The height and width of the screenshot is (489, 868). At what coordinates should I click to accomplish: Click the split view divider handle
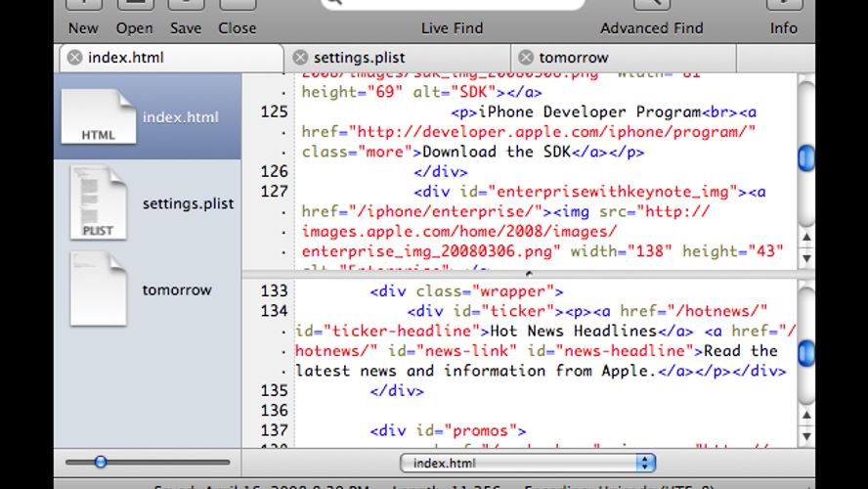(x=528, y=274)
